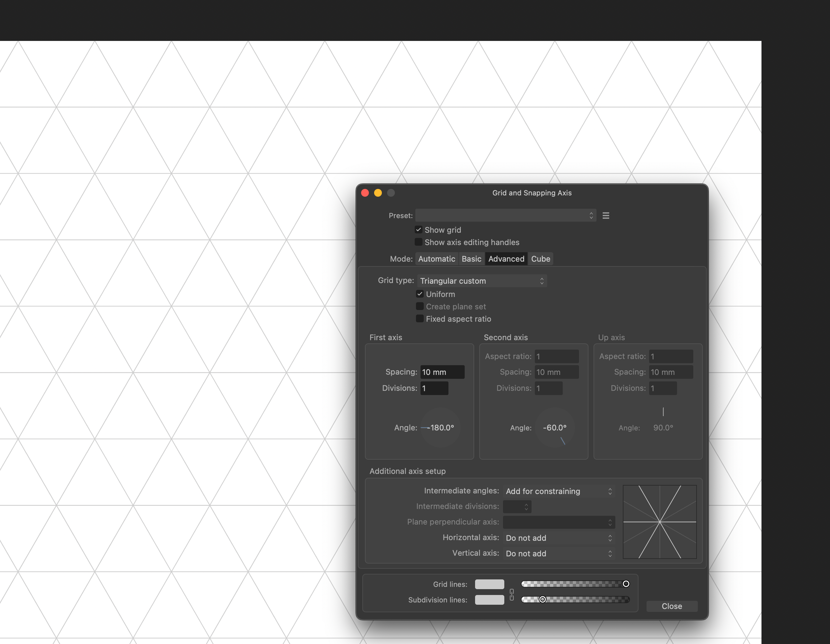This screenshot has width=830, height=644.
Task: Uncheck the Uniform option
Action: pos(420,294)
